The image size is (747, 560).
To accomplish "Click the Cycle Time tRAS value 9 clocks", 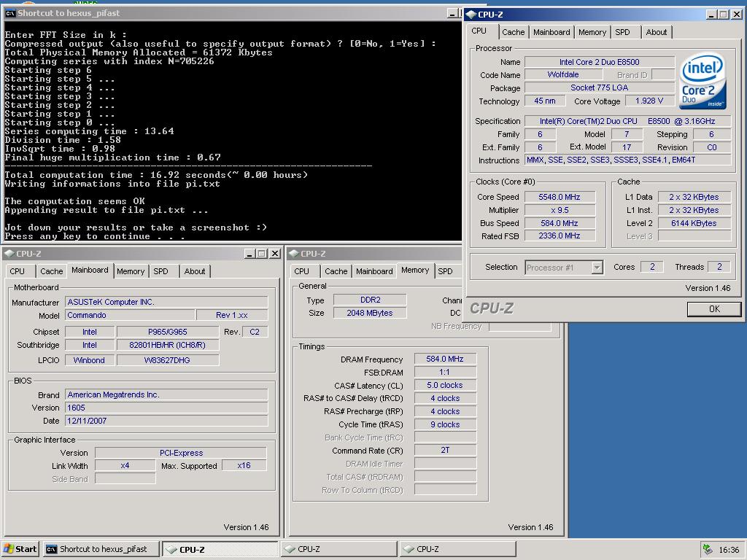I will pos(446,424).
